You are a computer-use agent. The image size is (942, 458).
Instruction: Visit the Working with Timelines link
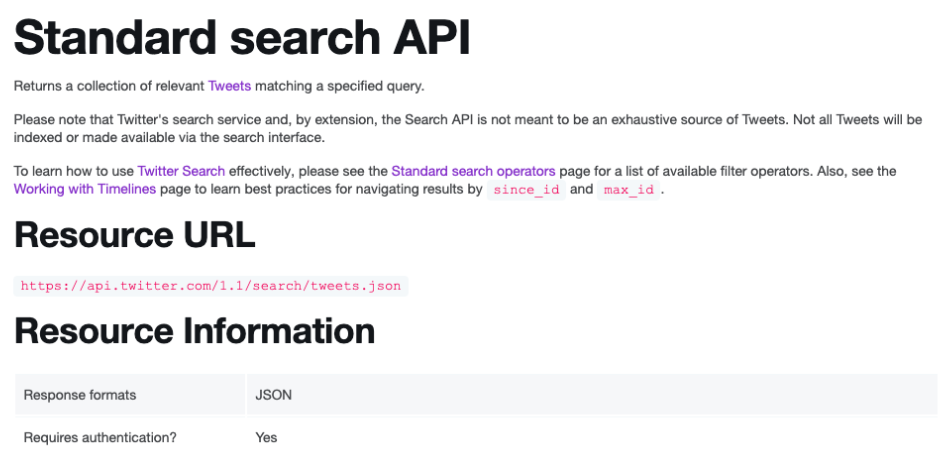tap(85, 189)
